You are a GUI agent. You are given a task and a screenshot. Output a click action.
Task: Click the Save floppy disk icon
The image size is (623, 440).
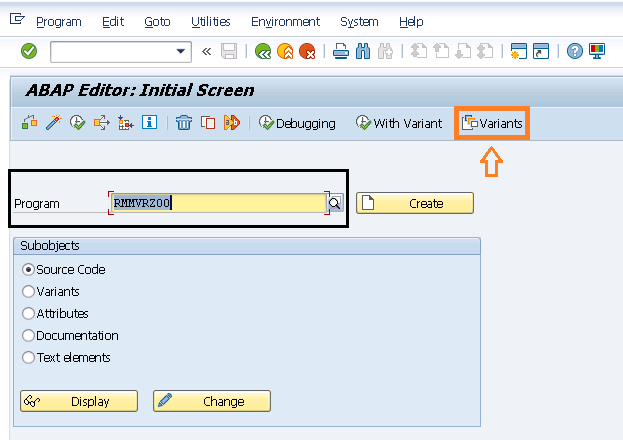click(x=229, y=51)
